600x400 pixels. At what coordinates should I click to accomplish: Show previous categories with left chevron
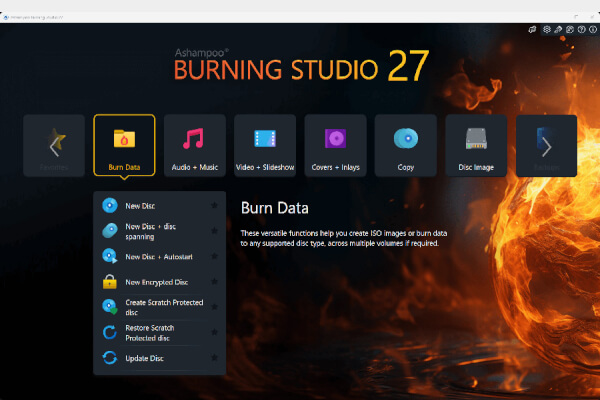point(54,145)
